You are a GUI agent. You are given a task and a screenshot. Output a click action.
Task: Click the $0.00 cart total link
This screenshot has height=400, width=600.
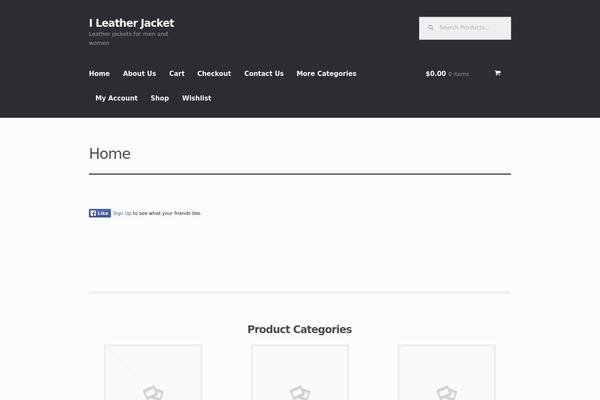[x=435, y=73]
